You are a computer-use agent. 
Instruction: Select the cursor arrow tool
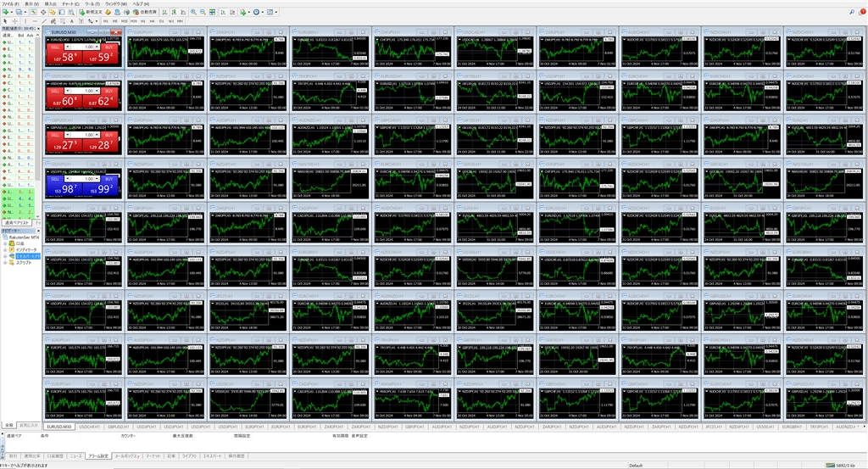coord(6,21)
